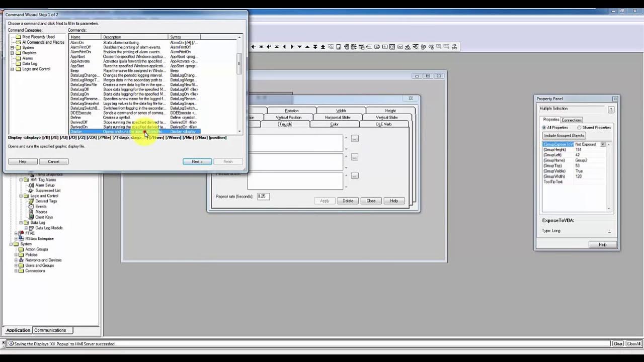Click browse button beside second action field

[355, 157]
